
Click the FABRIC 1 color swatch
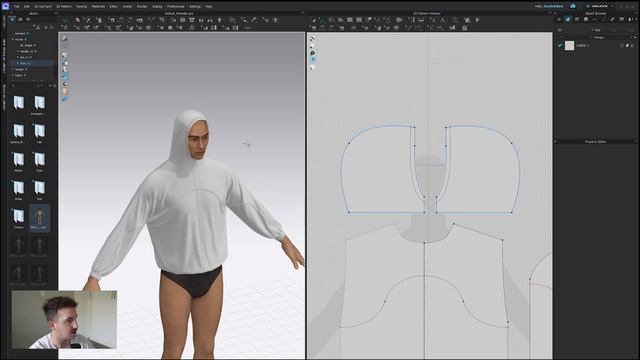point(569,45)
